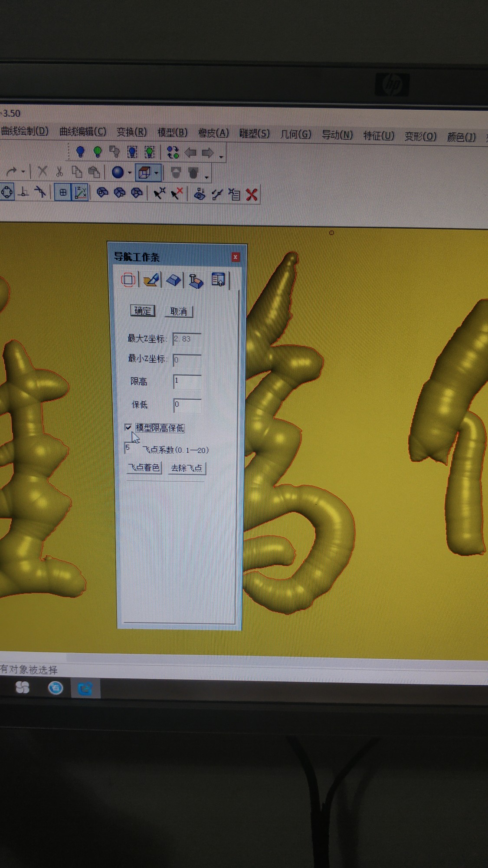Click the blue sphere shading icon
This screenshot has height=868, width=488.
point(118,172)
